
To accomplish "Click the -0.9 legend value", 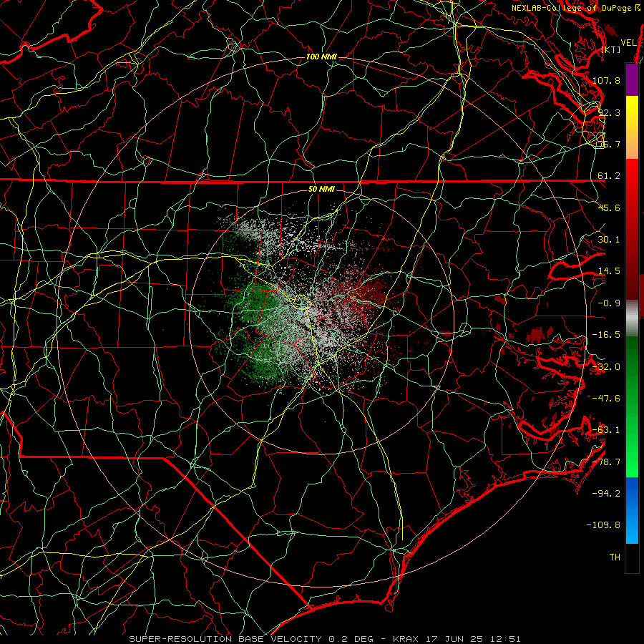I will (609, 303).
